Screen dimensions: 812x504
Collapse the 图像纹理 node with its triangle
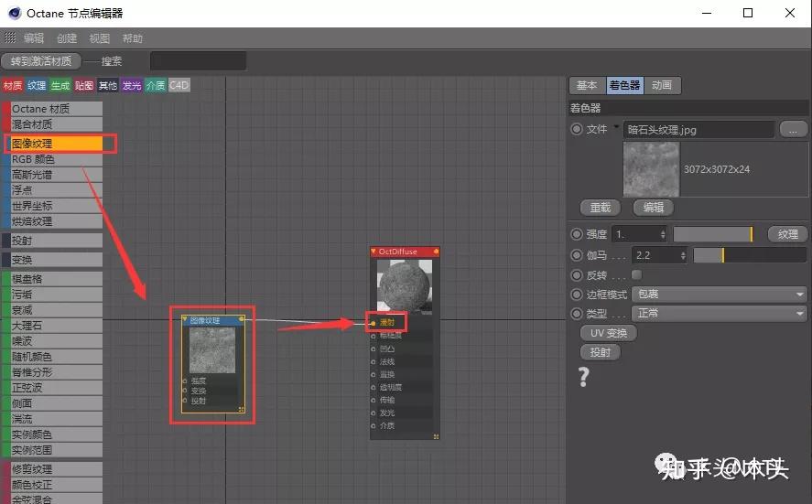(185, 320)
